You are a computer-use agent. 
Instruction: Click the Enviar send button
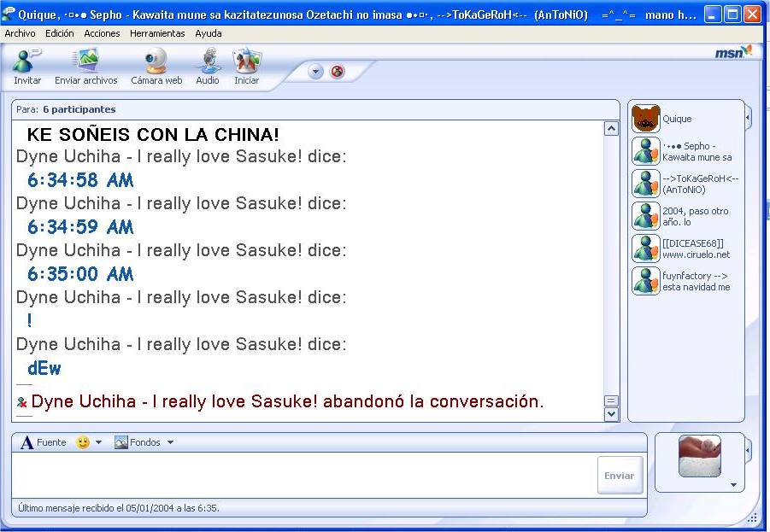620,475
